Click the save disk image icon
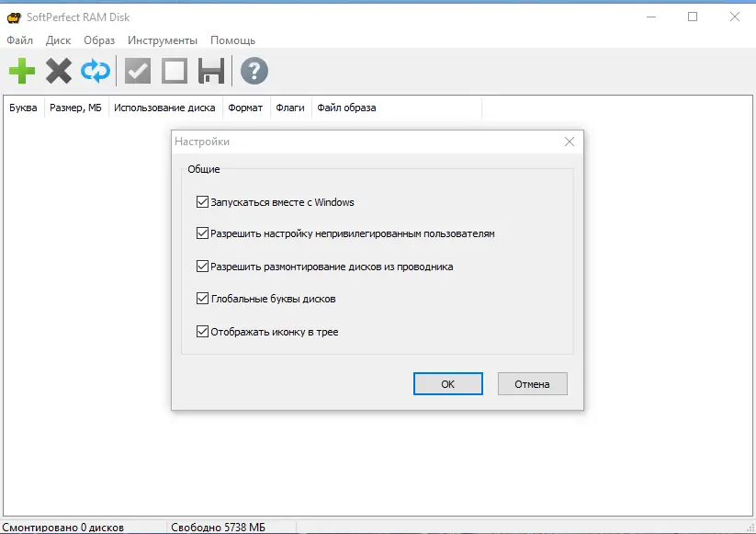 212,71
